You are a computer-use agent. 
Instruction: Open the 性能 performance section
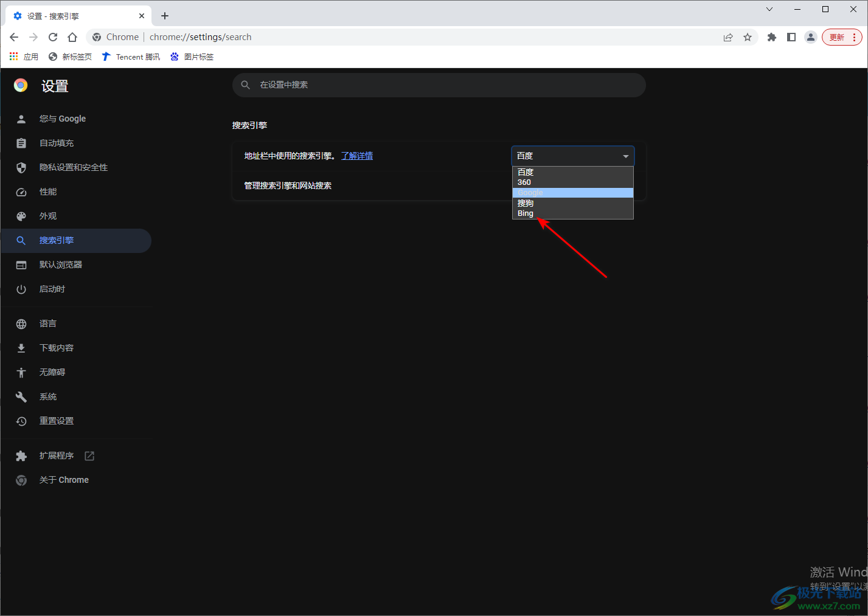(x=76, y=192)
